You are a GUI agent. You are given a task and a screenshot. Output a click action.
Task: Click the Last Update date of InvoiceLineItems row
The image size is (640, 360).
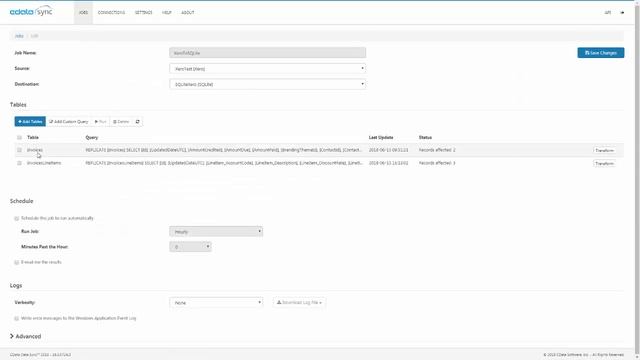pos(388,163)
